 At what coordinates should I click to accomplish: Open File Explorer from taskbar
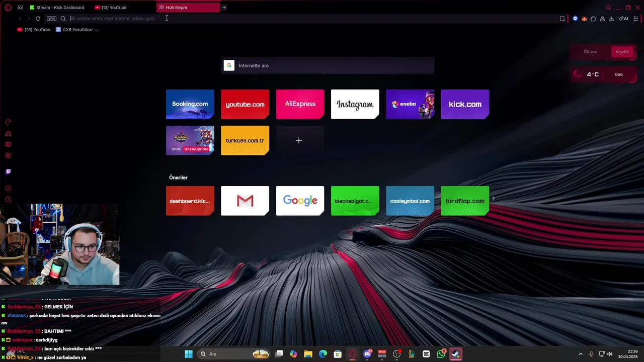click(308, 354)
